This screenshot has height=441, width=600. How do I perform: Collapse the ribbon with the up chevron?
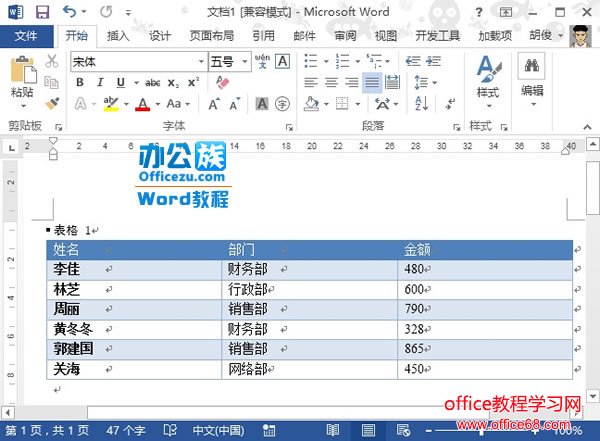click(x=587, y=127)
